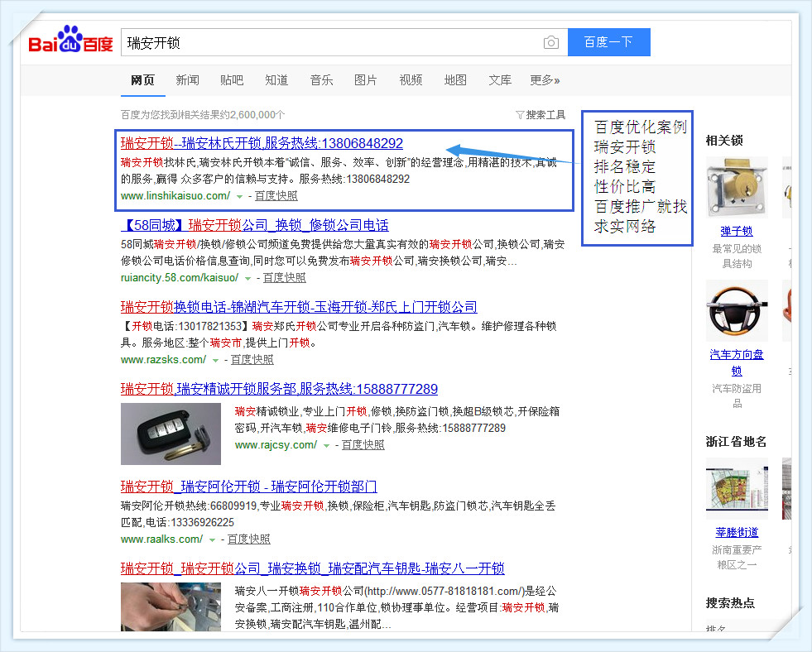The height and width of the screenshot is (652, 812).
Task: Click the search input containing 瑞安开锁
Action: click(331, 43)
